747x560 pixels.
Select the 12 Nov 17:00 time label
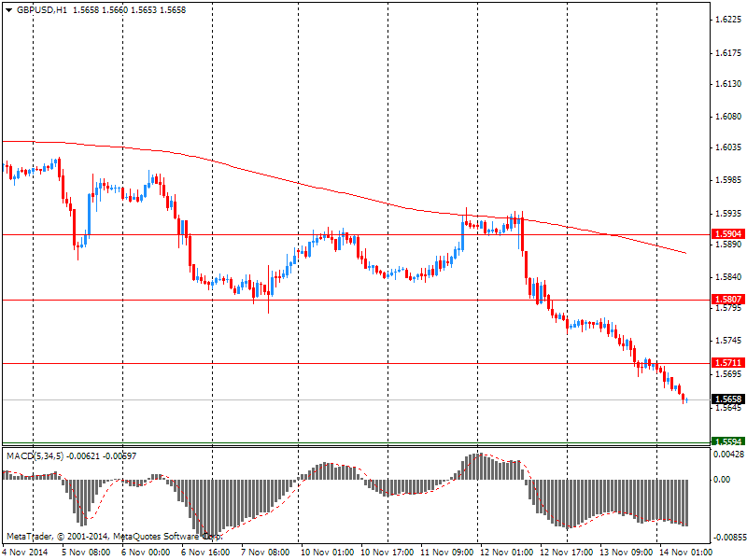tap(567, 552)
